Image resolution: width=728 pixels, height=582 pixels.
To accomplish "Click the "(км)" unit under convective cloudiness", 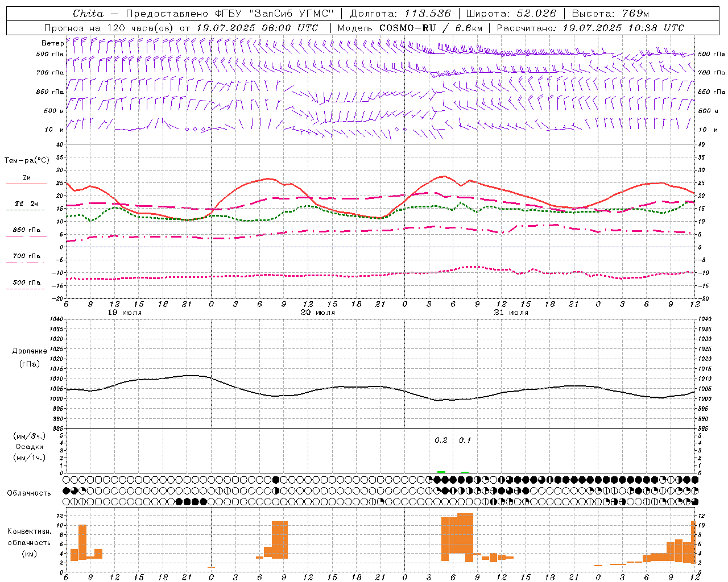I will 30,554.
